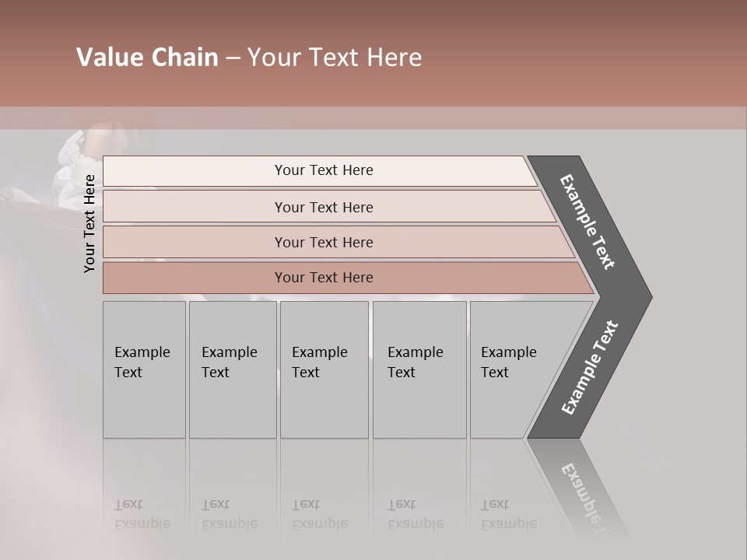
Task: Pick the third "Your Text Here" bar
Action: [324, 242]
